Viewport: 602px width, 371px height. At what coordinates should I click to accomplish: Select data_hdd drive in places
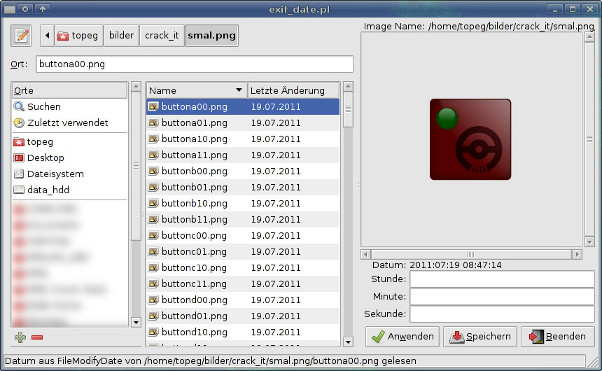point(69,190)
